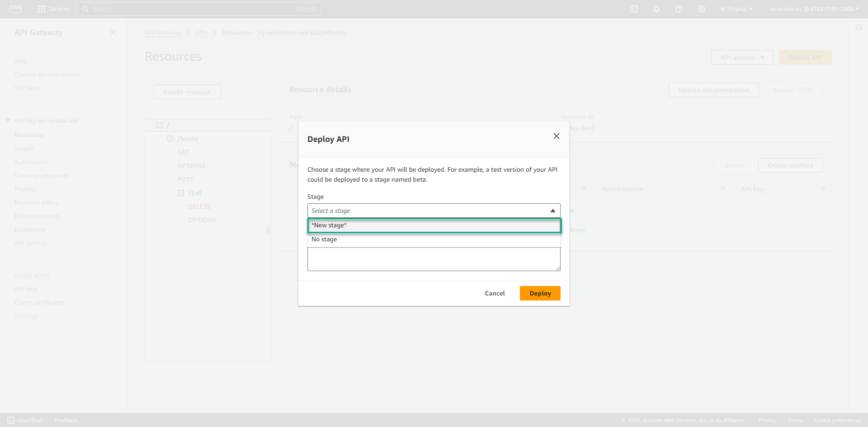Select the DELETE method under /{id}
Image resolution: width=868 pixels, height=427 pixels.
point(199,206)
